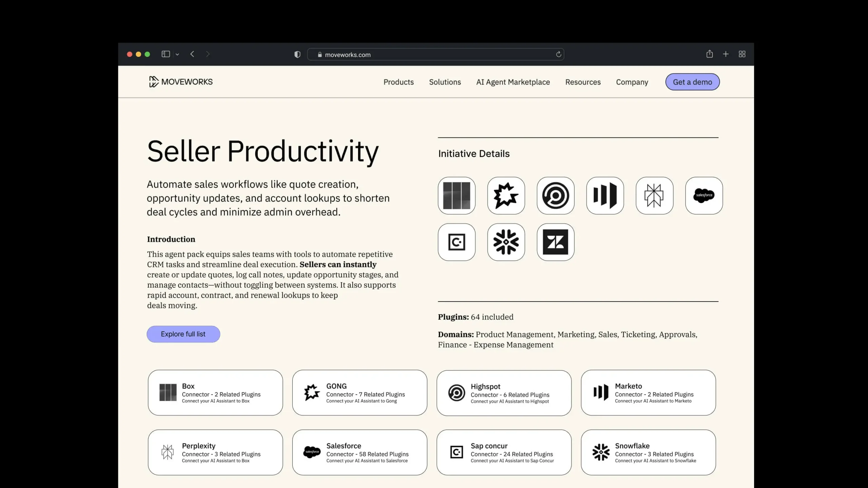The height and width of the screenshot is (488, 868).
Task: Click the Zendesk icon tile
Action: 555,242
